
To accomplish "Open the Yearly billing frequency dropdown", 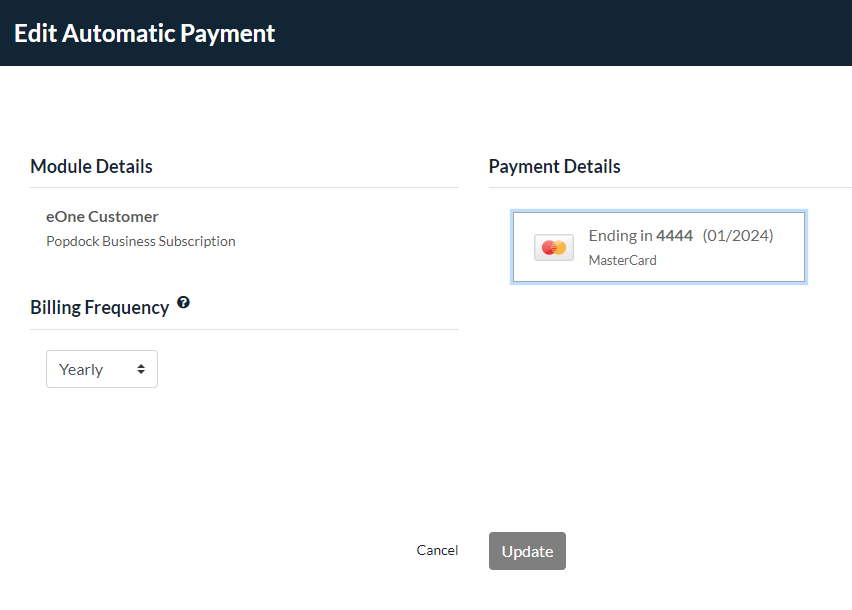I will pyautogui.click(x=102, y=369).
